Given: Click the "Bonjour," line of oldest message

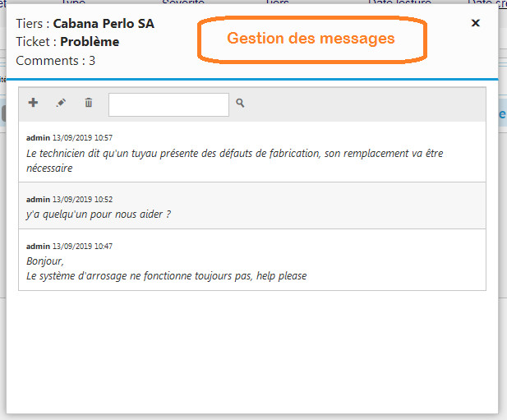Looking at the screenshot, I should (45, 261).
